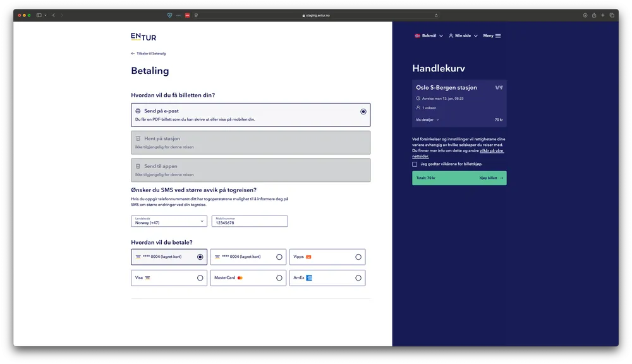Image resolution: width=632 pixels, height=364 pixels.
Task: Open a new Safari tab
Action: click(x=603, y=15)
